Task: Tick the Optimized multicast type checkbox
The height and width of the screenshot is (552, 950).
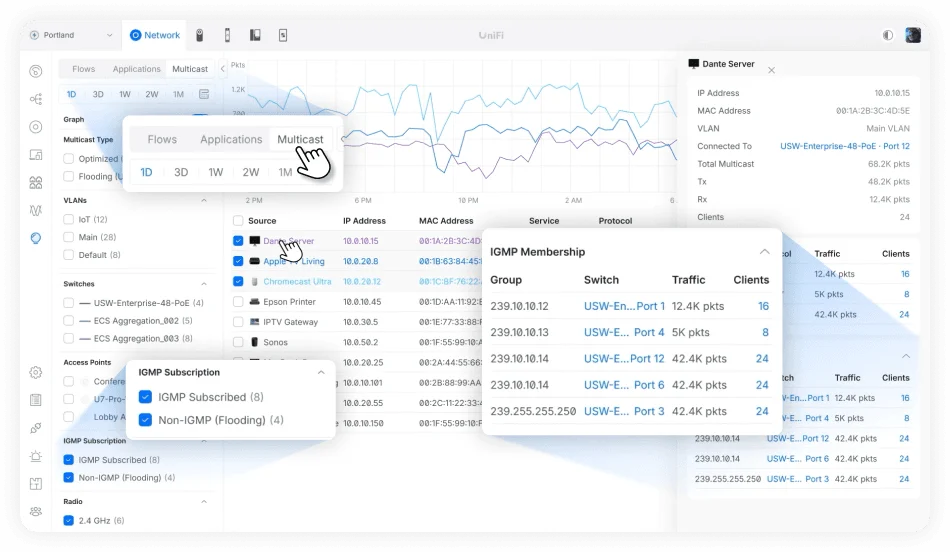Action: 68,159
